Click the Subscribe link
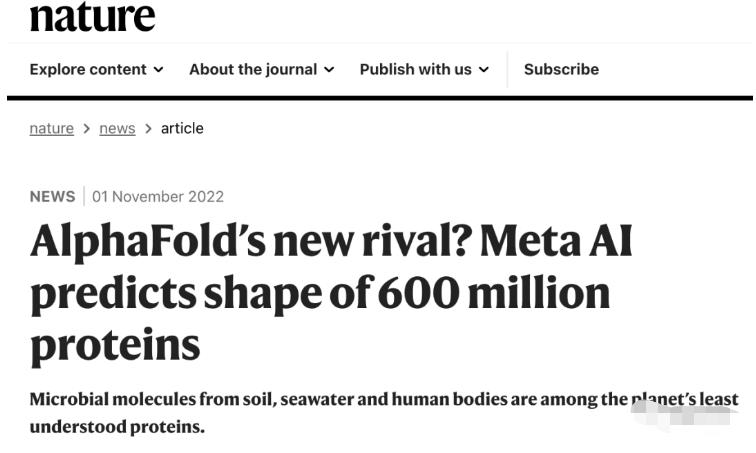Screen dimensions: 756x453 click(x=561, y=69)
